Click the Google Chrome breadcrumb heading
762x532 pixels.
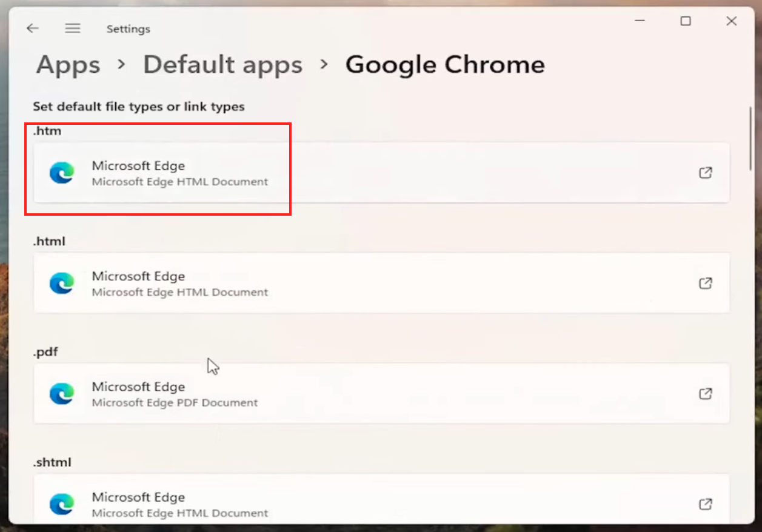click(x=445, y=65)
